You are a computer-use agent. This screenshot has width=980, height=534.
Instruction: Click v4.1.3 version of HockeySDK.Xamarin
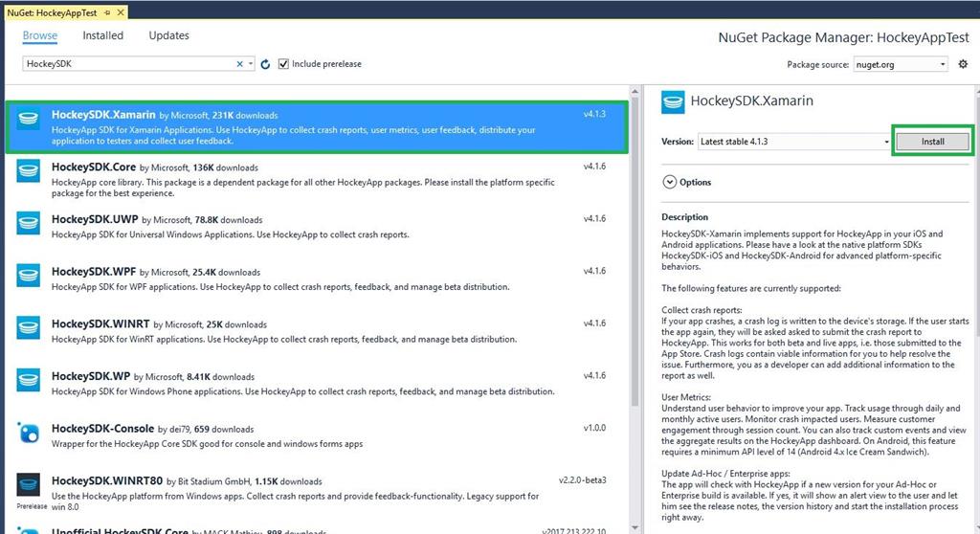[594, 114]
